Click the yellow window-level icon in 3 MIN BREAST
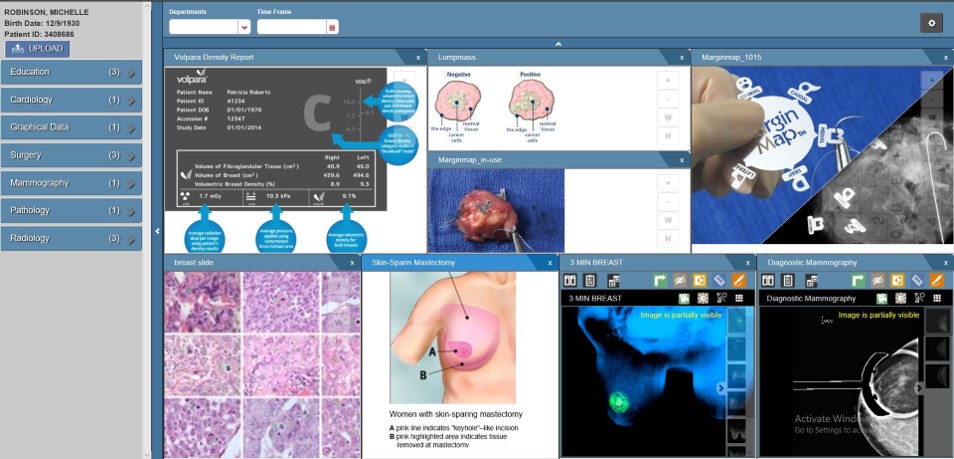Screen dimensions: 954x459 pos(699,281)
